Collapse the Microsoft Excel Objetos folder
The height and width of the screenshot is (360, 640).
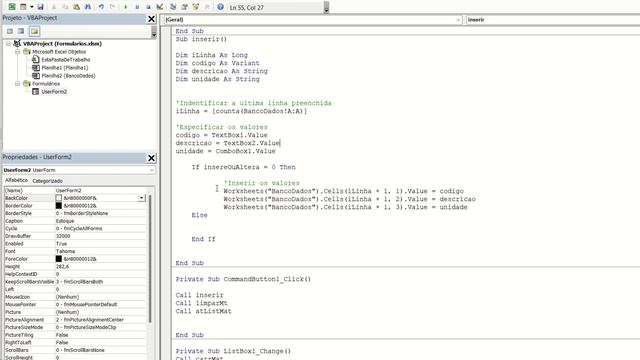tap(18, 52)
